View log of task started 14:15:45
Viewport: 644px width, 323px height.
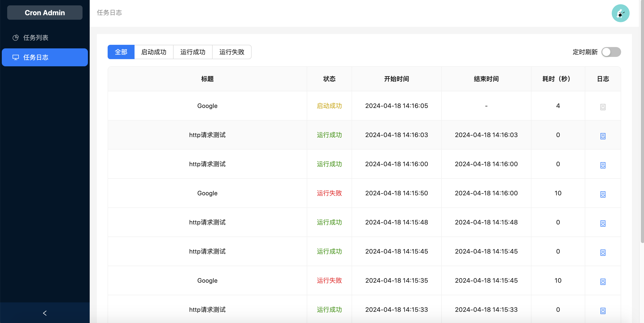(x=603, y=252)
